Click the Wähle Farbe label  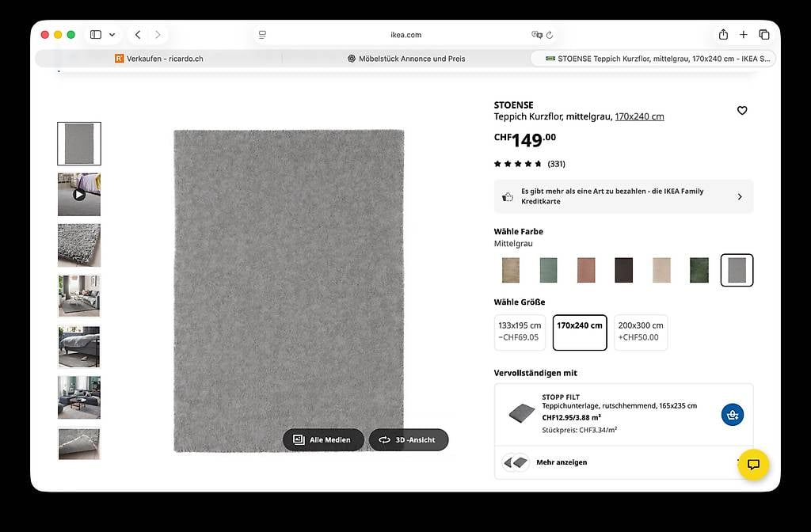coord(518,232)
